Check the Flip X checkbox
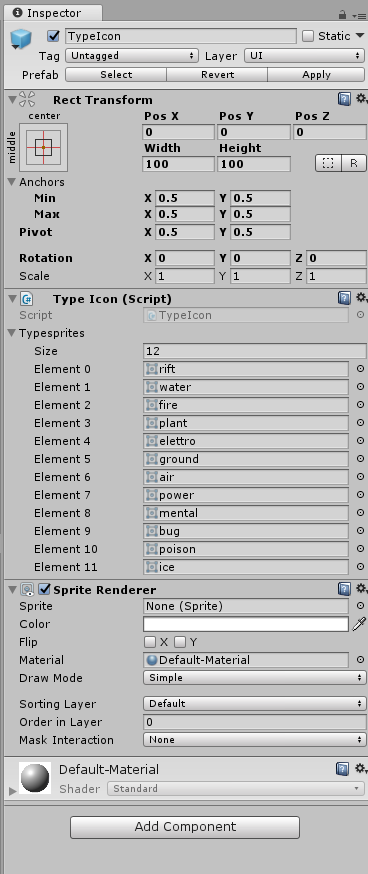This screenshot has height=874, width=368. tap(149, 642)
